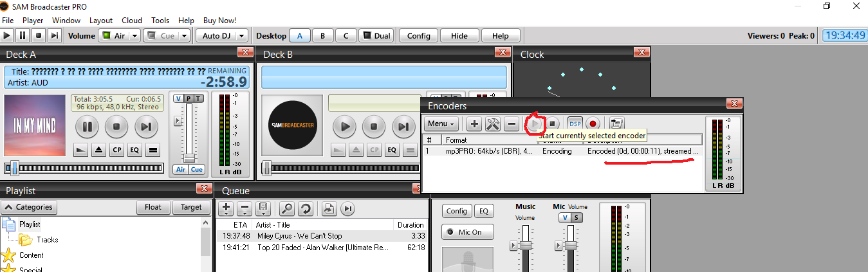Click the toolbar Hide button
868x272 pixels.
pyautogui.click(x=459, y=36)
